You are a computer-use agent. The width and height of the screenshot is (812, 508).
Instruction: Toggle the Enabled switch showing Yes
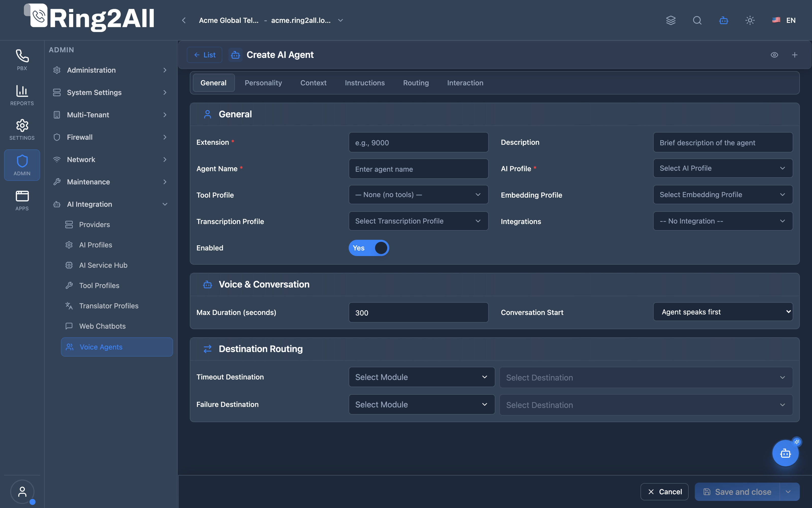(x=369, y=248)
